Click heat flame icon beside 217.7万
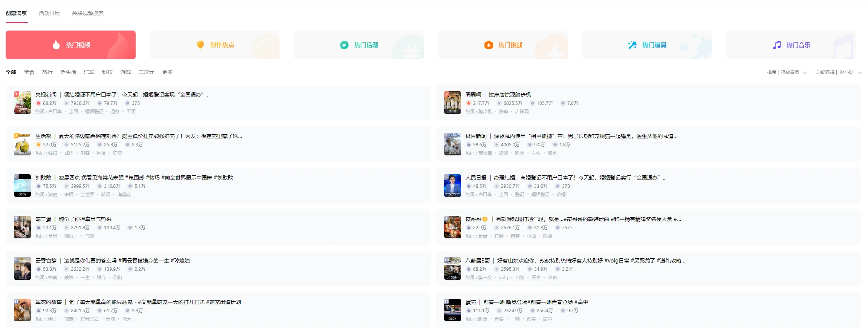The width and height of the screenshot is (868, 330). (x=468, y=103)
